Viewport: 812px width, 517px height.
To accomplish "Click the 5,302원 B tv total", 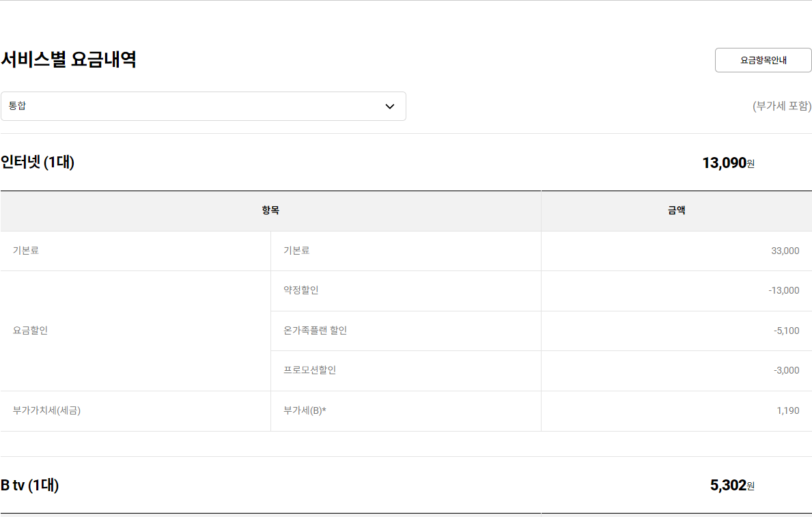I will [x=731, y=486].
